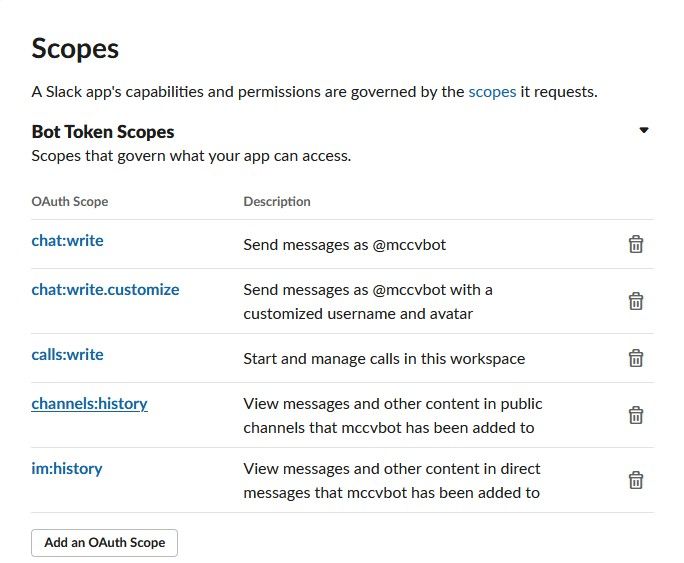Click the calls:write scope link
The height and width of the screenshot is (563, 684).
click(x=67, y=354)
